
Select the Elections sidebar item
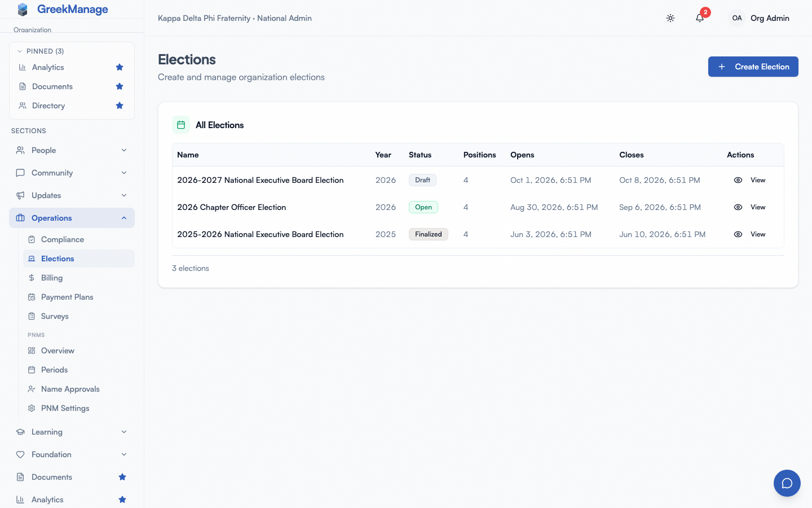click(79, 259)
